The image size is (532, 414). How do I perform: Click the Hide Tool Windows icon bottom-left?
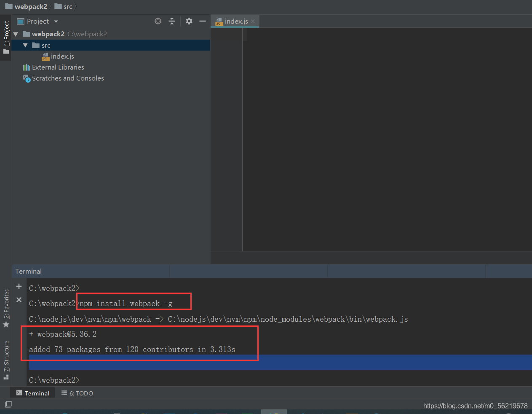tap(8, 404)
